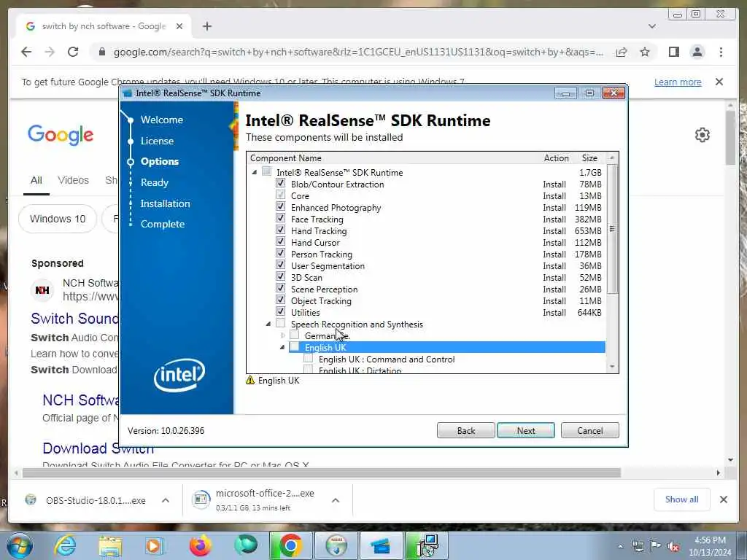Open the share page icon in Chrome

click(622, 52)
